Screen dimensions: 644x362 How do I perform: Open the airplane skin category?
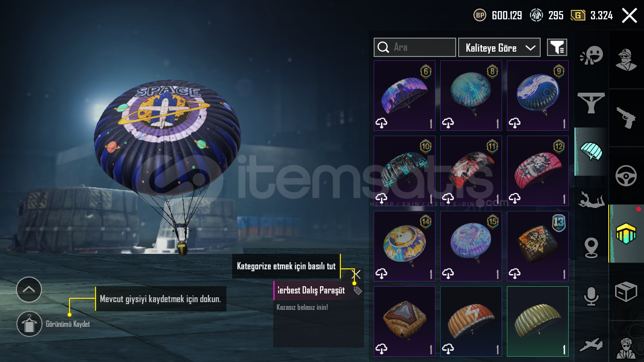591,344
